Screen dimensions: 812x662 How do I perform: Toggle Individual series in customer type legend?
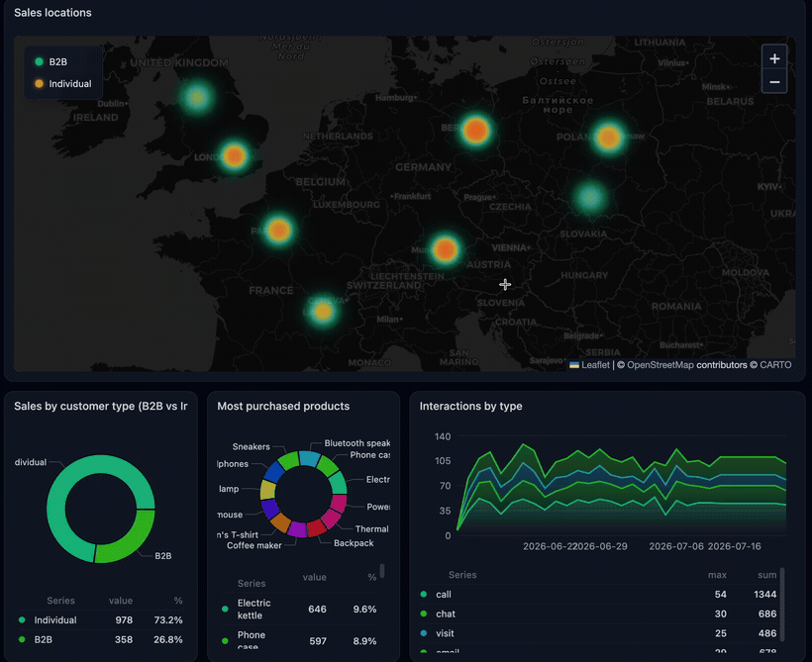[54, 620]
